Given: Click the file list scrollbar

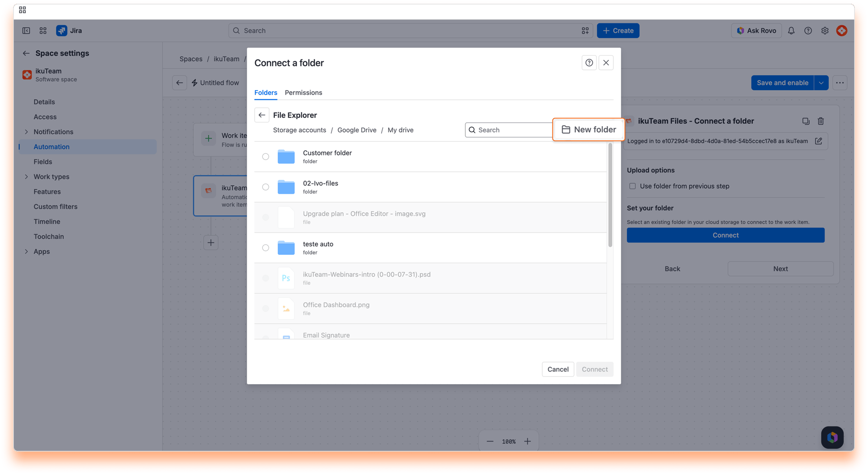Looking at the screenshot, I should pyautogui.click(x=610, y=195).
